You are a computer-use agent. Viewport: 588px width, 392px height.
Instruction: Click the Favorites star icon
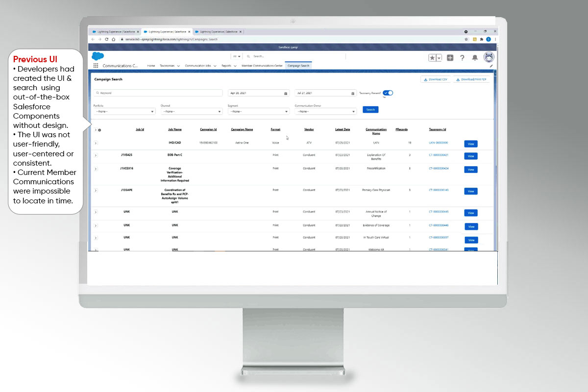pyautogui.click(x=432, y=58)
